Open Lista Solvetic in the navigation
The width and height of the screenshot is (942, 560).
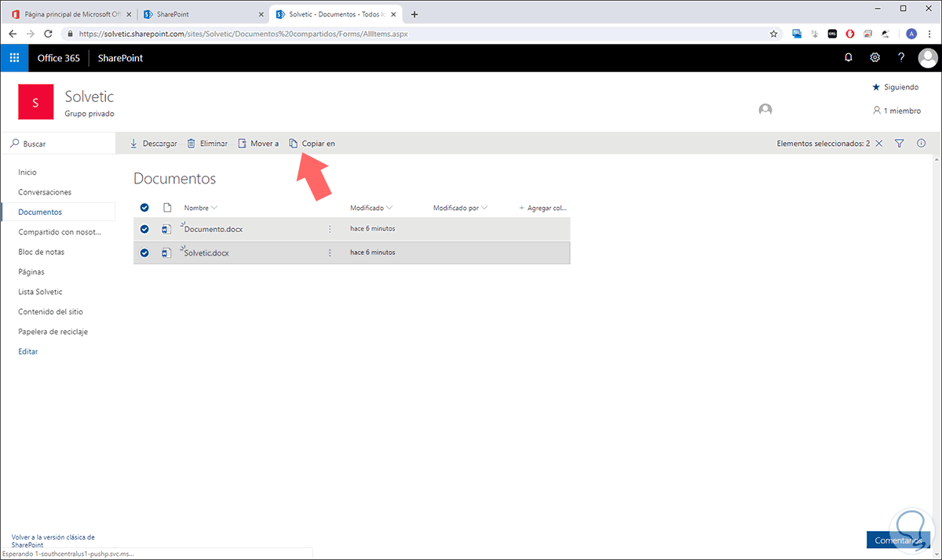(40, 292)
